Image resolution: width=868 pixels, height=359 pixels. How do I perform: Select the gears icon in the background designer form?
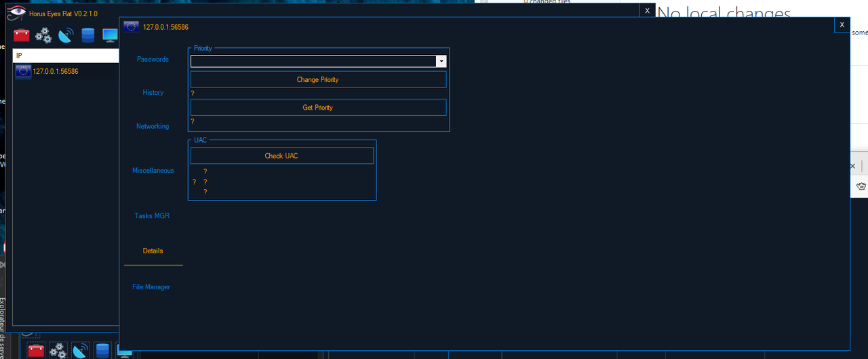click(x=58, y=351)
